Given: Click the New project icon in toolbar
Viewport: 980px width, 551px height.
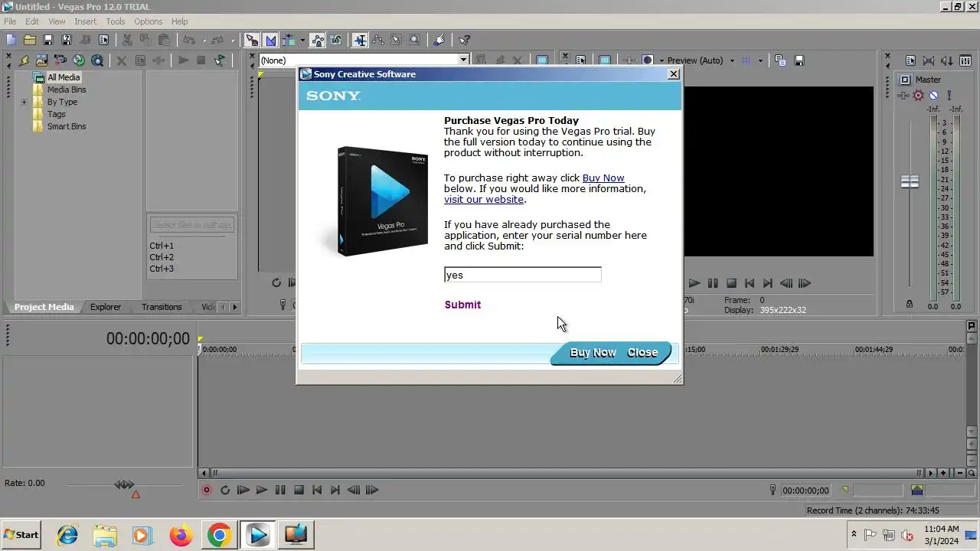Looking at the screenshot, I should coord(11,40).
